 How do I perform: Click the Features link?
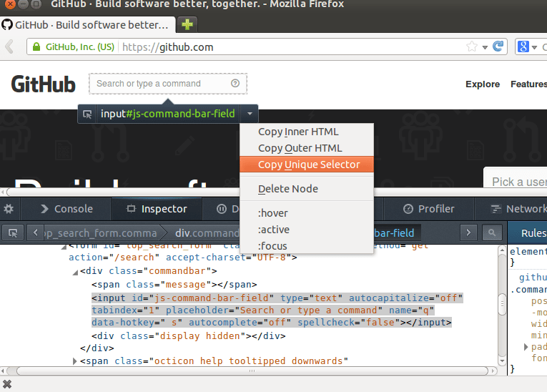pos(528,84)
